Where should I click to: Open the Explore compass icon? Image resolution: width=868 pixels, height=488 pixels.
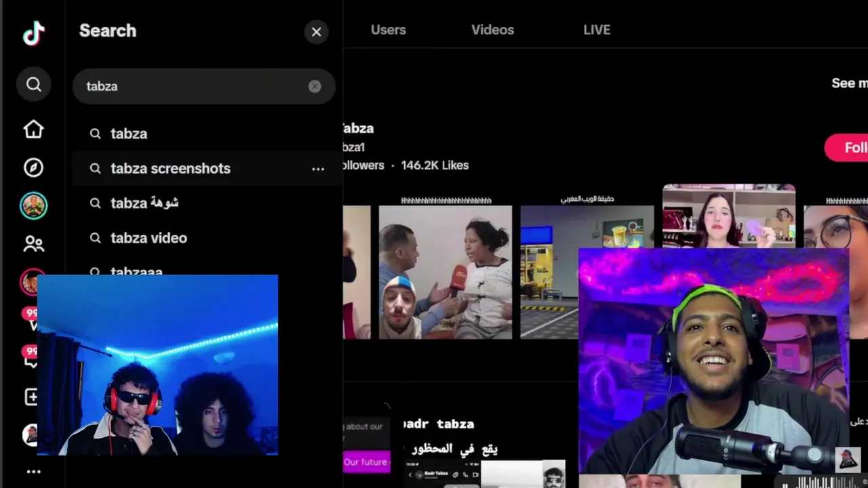pos(33,167)
